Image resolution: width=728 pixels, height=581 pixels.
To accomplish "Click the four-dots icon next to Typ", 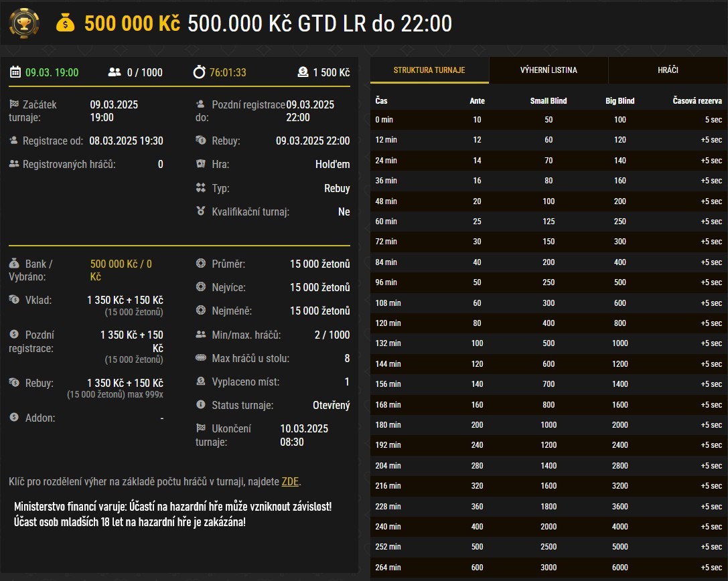I will [200, 187].
